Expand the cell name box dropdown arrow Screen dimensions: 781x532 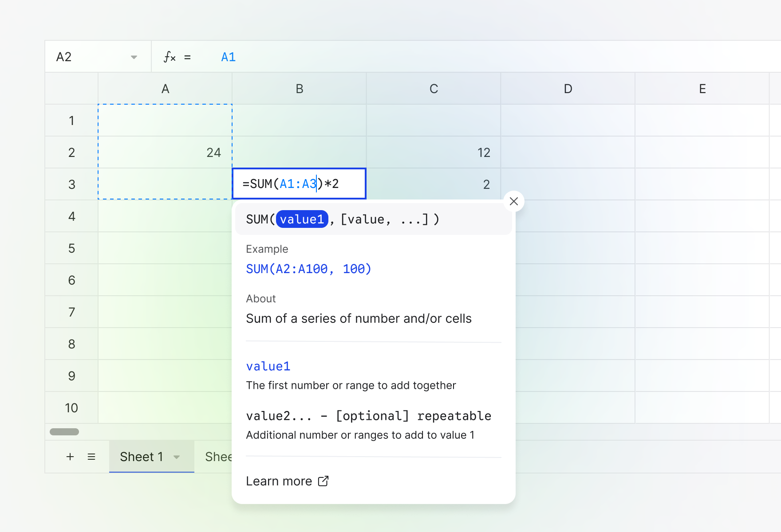(134, 57)
